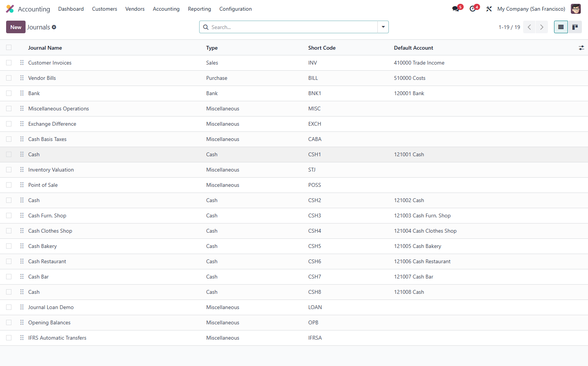Open the Configuration menu

point(235,9)
